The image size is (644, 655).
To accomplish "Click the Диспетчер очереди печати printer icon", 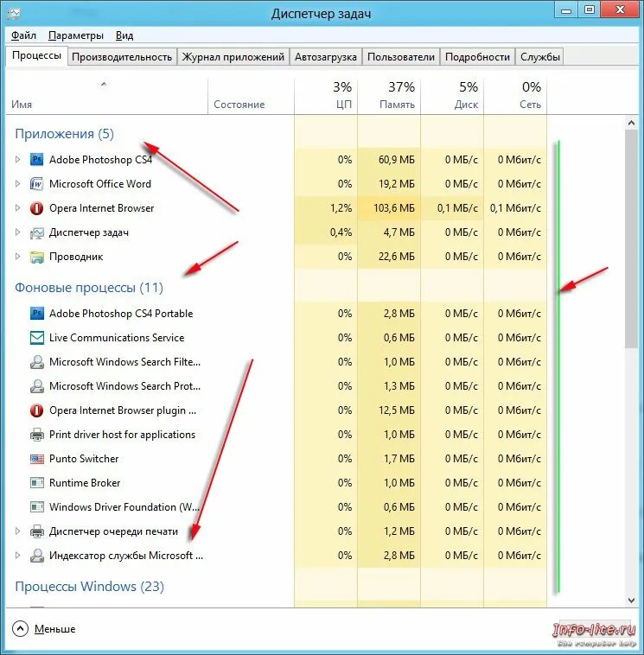I will tap(37, 531).
